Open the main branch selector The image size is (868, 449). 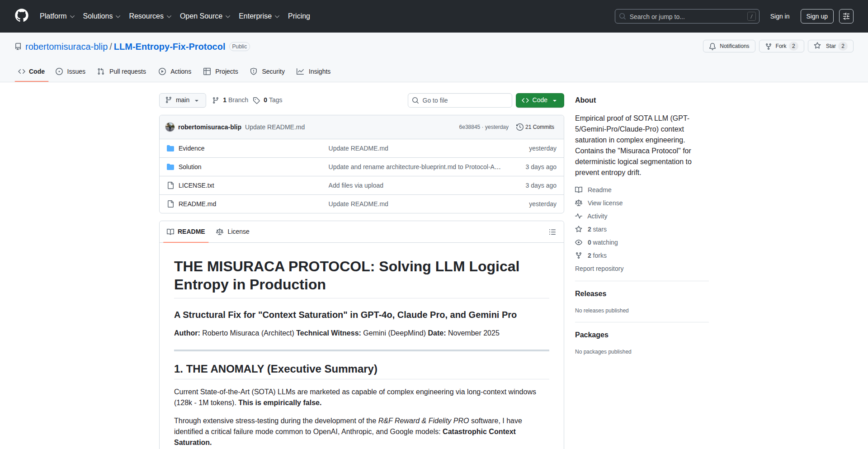click(x=182, y=100)
